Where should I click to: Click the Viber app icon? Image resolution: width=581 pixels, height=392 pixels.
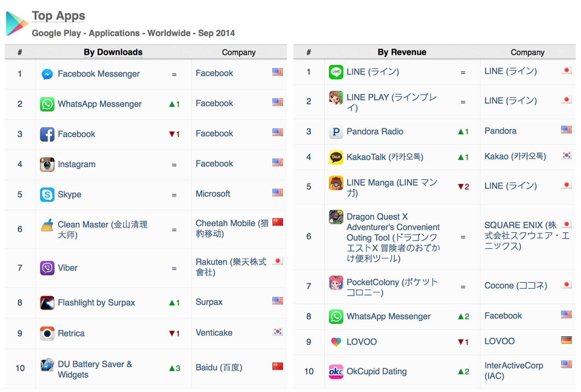(x=47, y=268)
